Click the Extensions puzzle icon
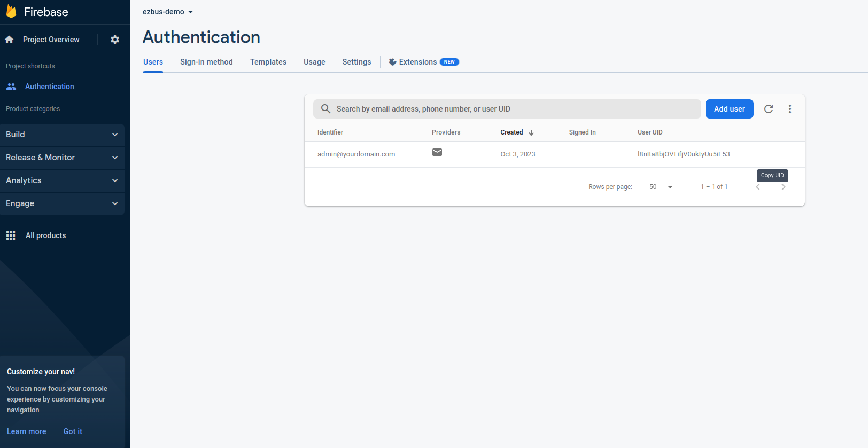This screenshot has height=448, width=868. coord(392,62)
